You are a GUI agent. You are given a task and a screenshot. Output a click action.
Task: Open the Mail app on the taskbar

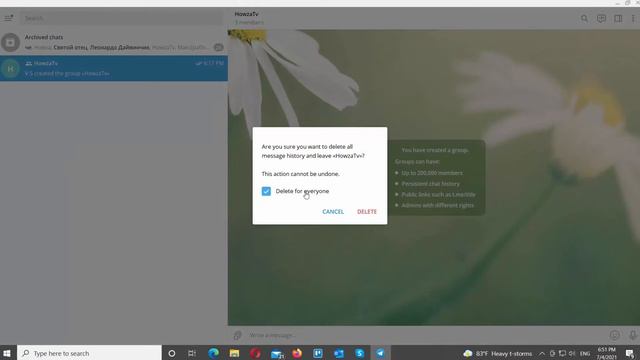pyautogui.click(x=277, y=353)
